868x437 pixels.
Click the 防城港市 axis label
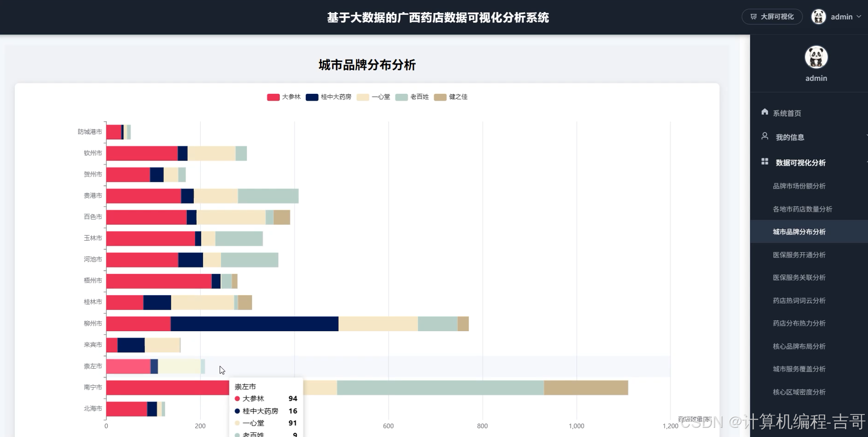pyautogui.click(x=90, y=132)
